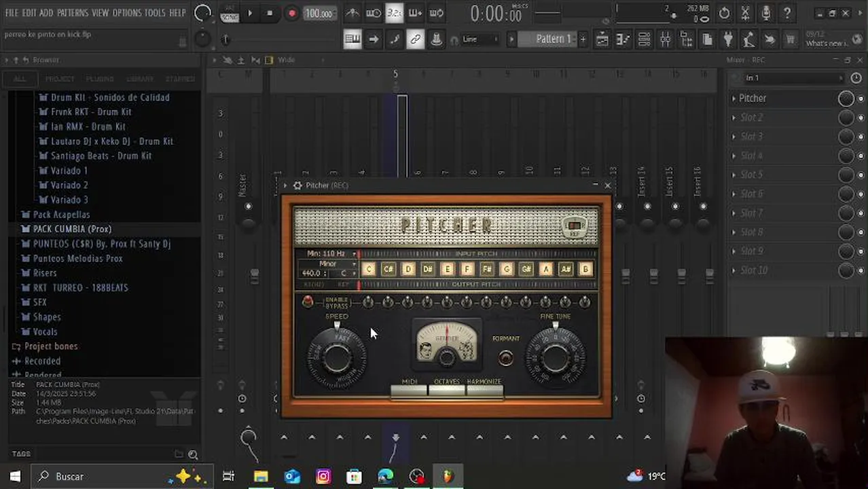
Task: Toggle Pitcher Enable Bypass red switch
Action: click(x=308, y=302)
